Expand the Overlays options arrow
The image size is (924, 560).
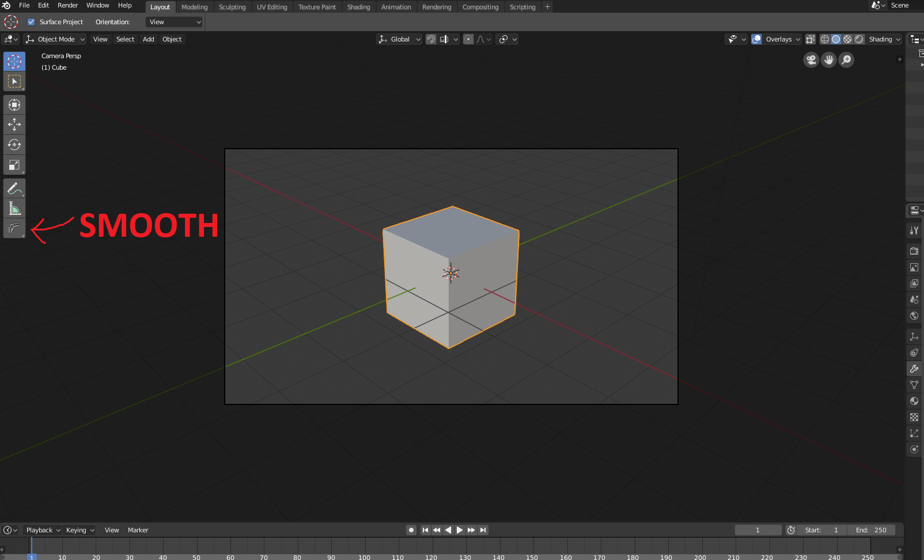pyautogui.click(x=798, y=39)
